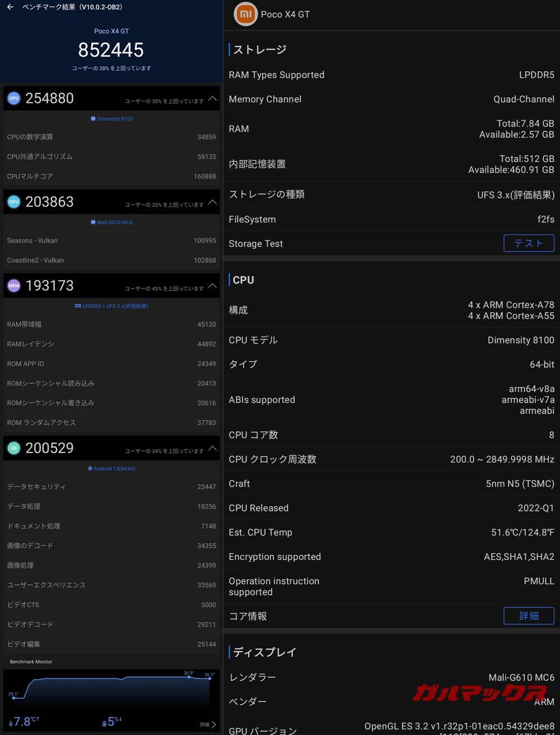Click the LPDDR5 + UFS 3.x memory icon
Screen dimensions: 560x735
coord(77,306)
